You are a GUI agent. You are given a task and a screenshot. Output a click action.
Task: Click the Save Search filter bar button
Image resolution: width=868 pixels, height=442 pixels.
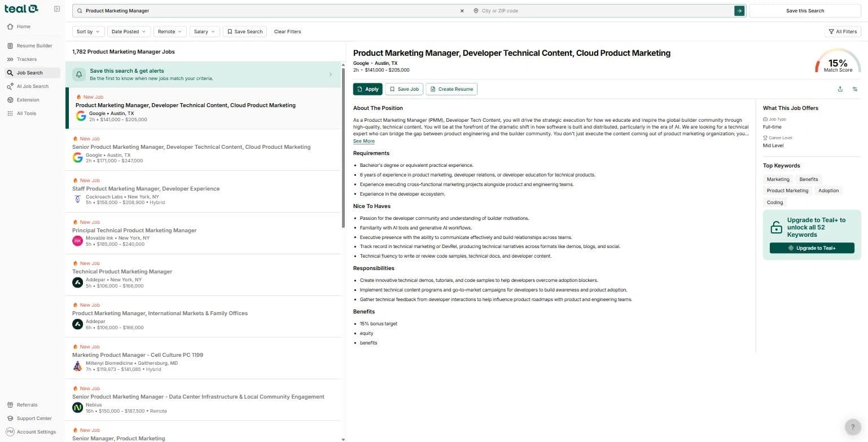coord(245,32)
